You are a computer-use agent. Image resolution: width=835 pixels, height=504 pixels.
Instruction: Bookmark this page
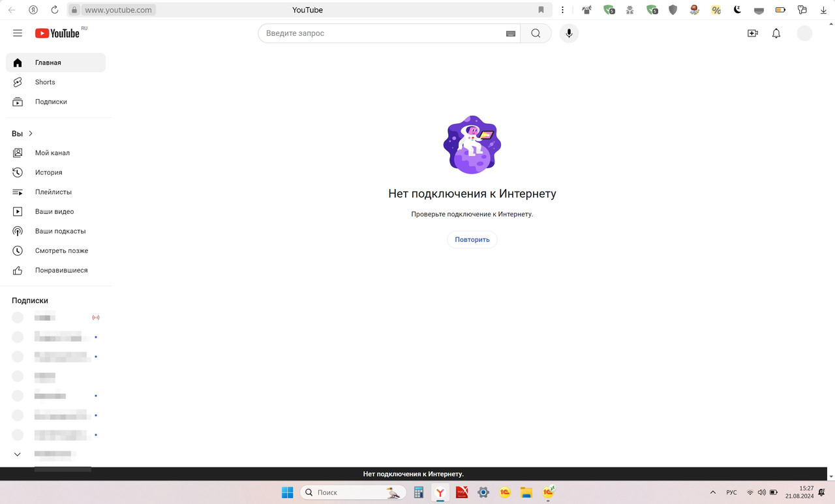click(x=541, y=10)
